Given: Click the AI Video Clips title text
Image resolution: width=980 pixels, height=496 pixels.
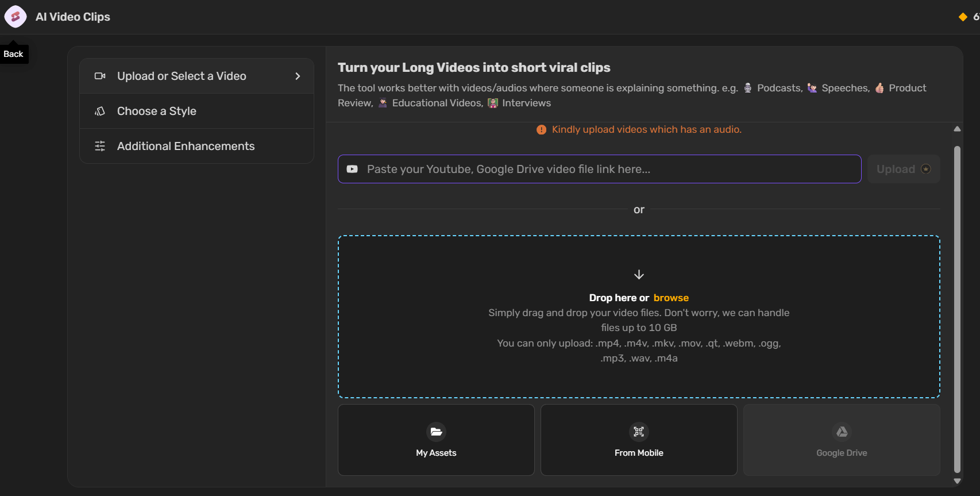Looking at the screenshot, I should [73, 17].
